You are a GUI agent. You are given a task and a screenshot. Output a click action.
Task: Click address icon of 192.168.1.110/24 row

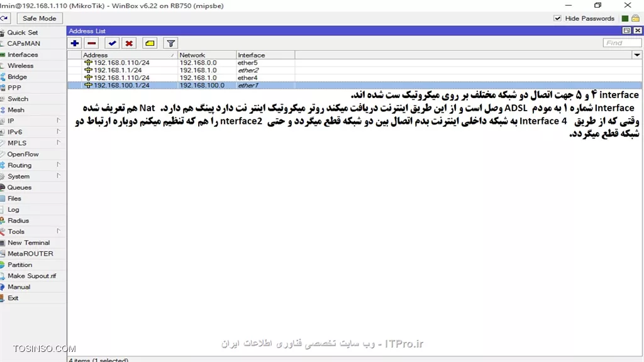88,77
